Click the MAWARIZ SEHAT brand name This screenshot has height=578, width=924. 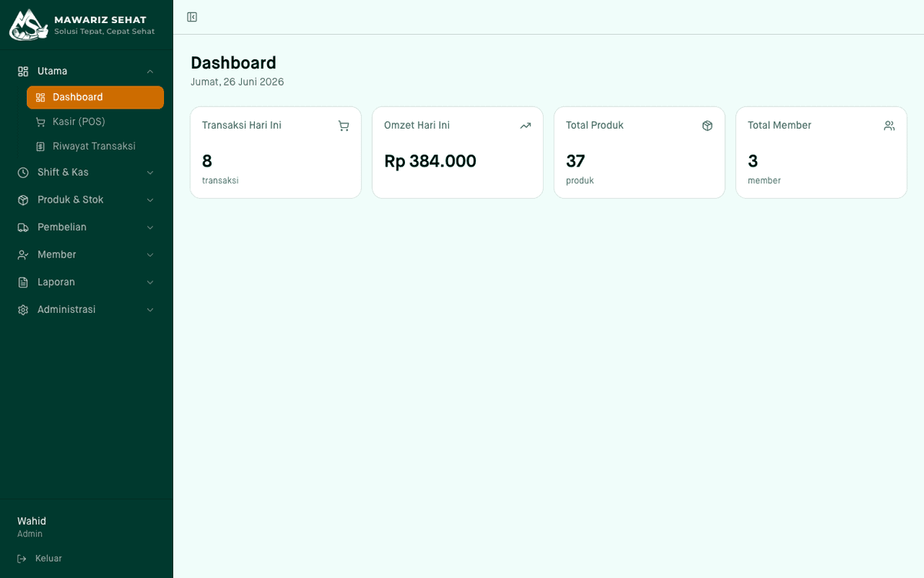click(100, 20)
